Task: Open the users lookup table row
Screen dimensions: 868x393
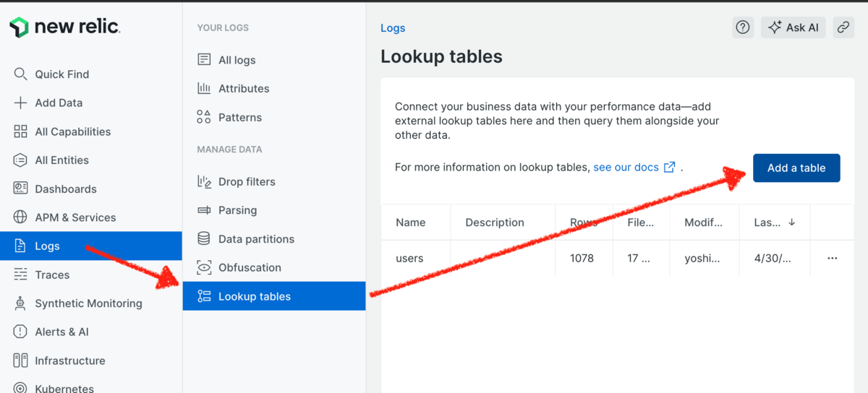Action: 617,258
